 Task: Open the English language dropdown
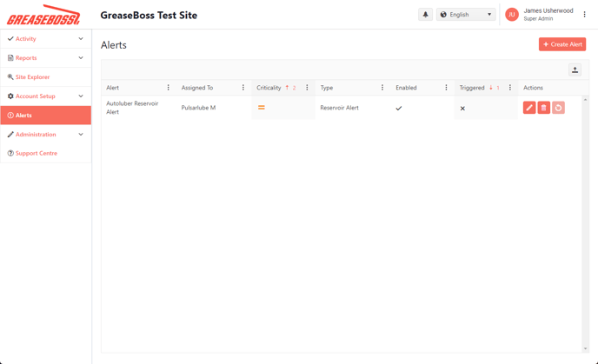[466, 15]
